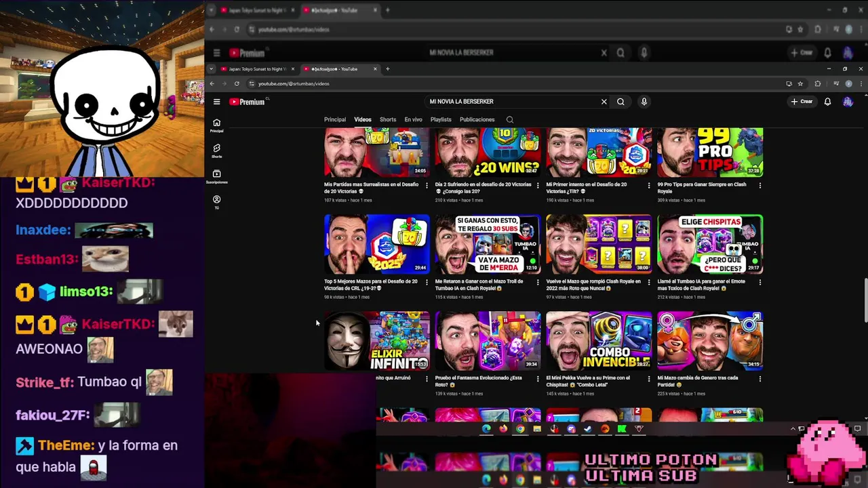The image size is (868, 488).
Task: Go back in the front browser window
Action: 212,83
